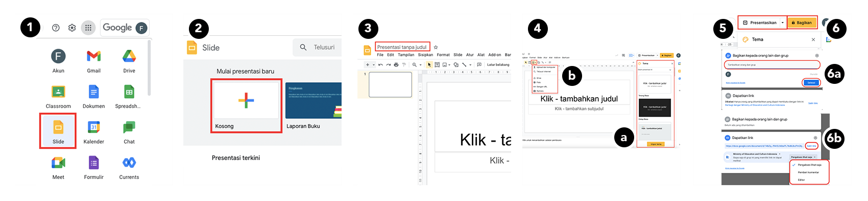This screenshot has height=201, width=868.
Task: Open Drive from the apps grid
Action: (129, 61)
